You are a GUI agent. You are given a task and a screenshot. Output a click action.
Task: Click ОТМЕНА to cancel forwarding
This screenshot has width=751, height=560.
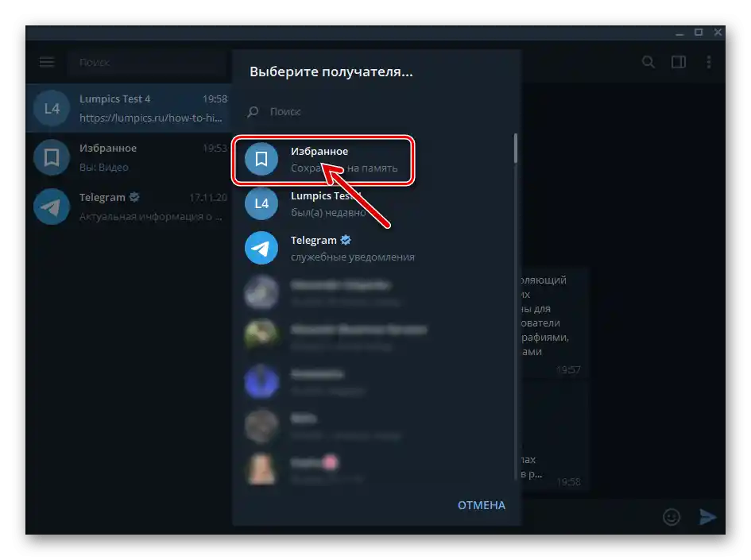click(x=480, y=504)
